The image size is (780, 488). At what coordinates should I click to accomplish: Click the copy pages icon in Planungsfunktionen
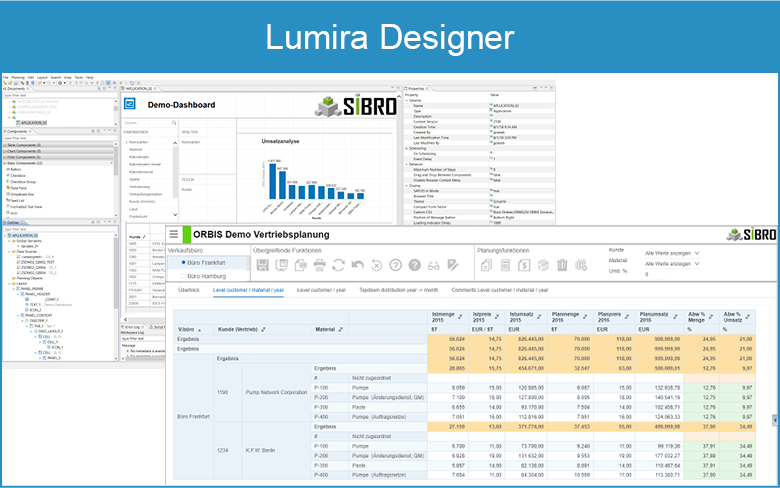pos(487,265)
